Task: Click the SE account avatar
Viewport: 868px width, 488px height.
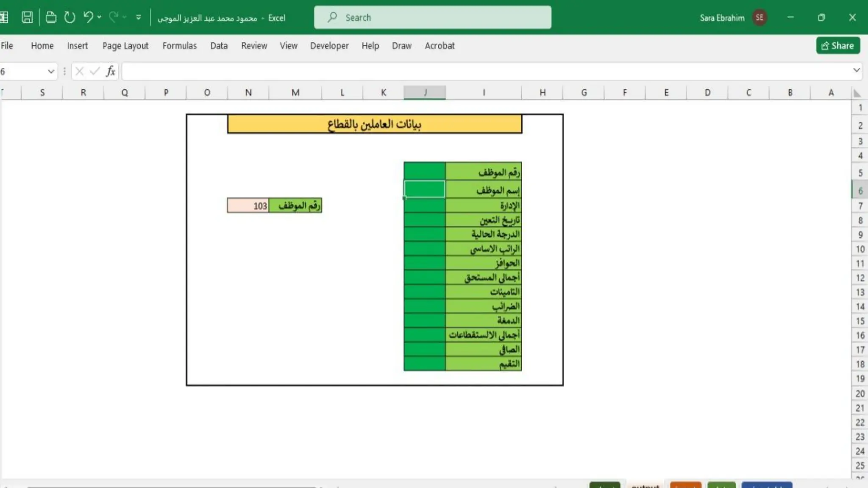Action: pos(759,17)
